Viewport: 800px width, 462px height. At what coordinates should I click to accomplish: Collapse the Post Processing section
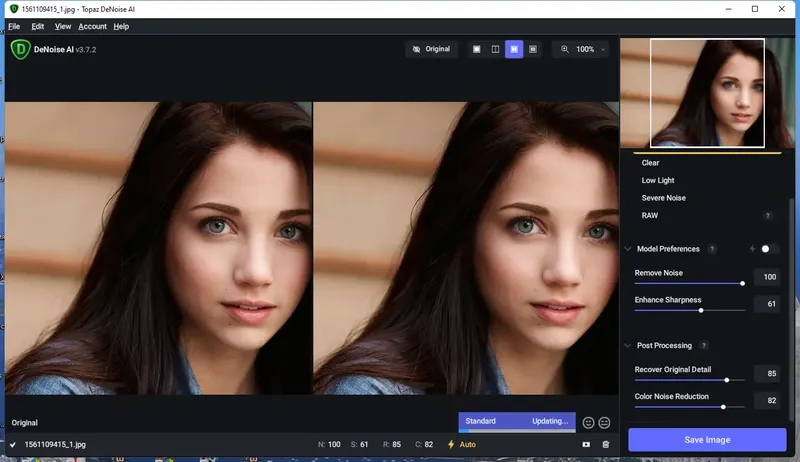pyautogui.click(x=628, y=346)
